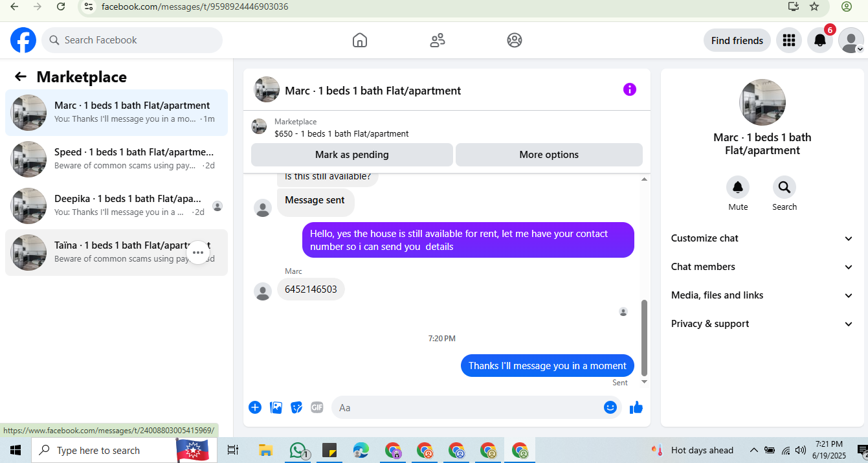
Task: Expand Media, files and links section
Action: (x=762, y=295)
